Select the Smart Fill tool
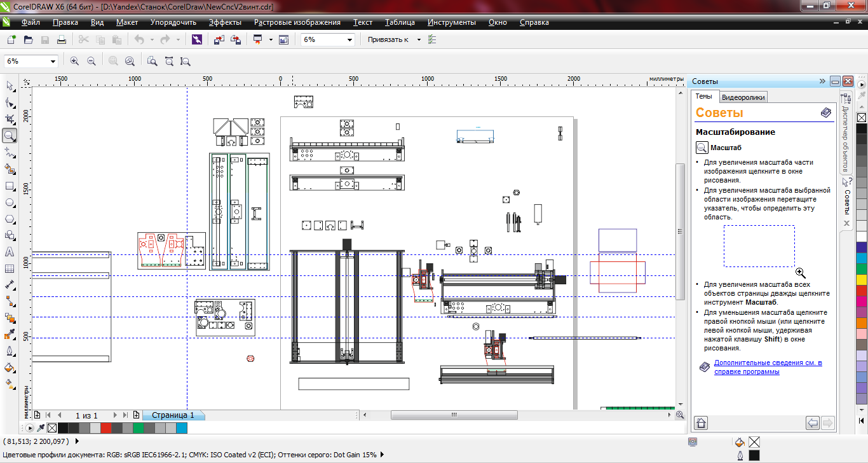 10,169
